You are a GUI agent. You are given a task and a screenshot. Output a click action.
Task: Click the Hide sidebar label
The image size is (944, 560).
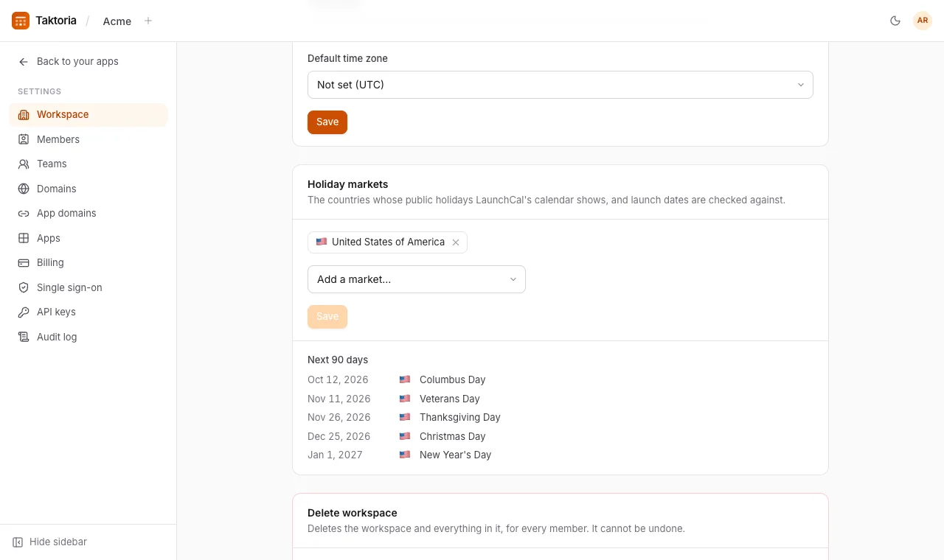pos(58,542)
